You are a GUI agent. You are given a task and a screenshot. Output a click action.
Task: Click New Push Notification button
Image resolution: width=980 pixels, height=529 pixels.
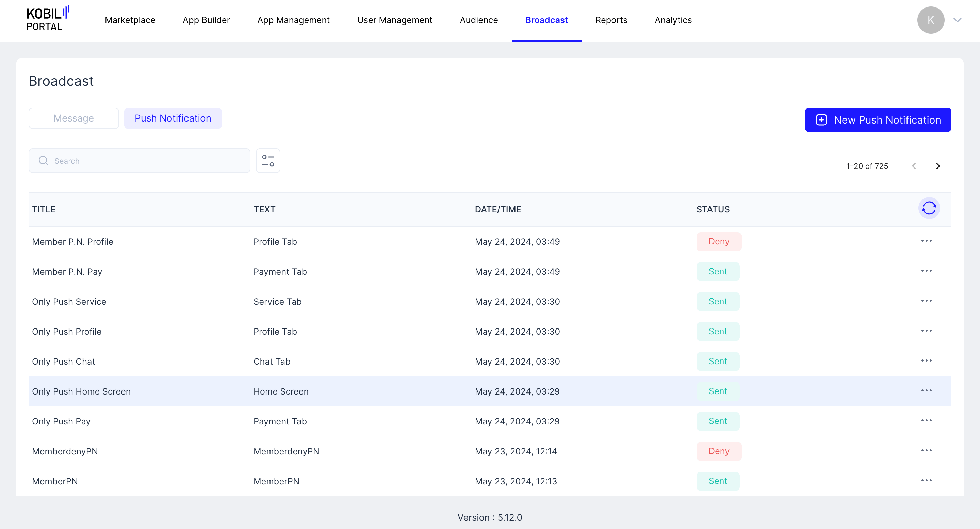[x=878, y=120]
